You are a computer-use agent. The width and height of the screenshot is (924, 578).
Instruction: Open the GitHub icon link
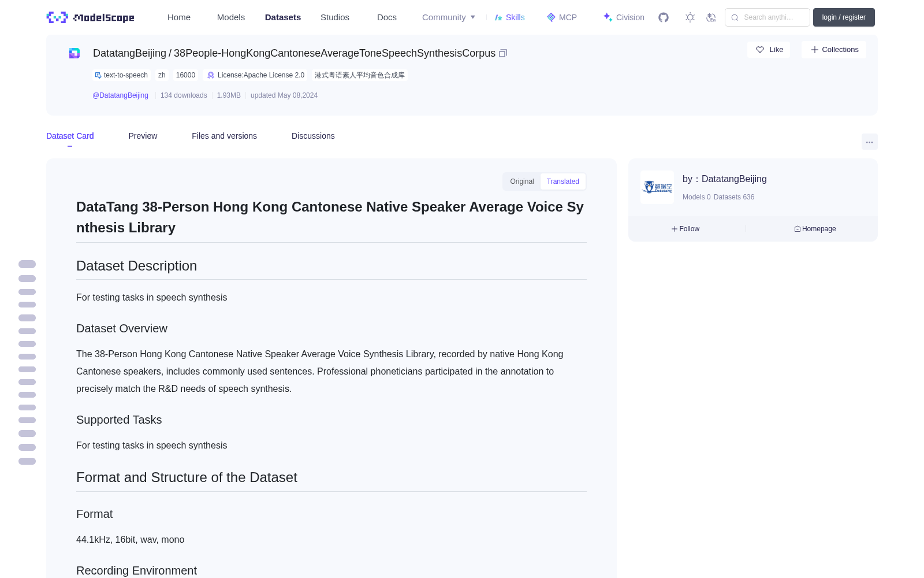coord(664,17)
